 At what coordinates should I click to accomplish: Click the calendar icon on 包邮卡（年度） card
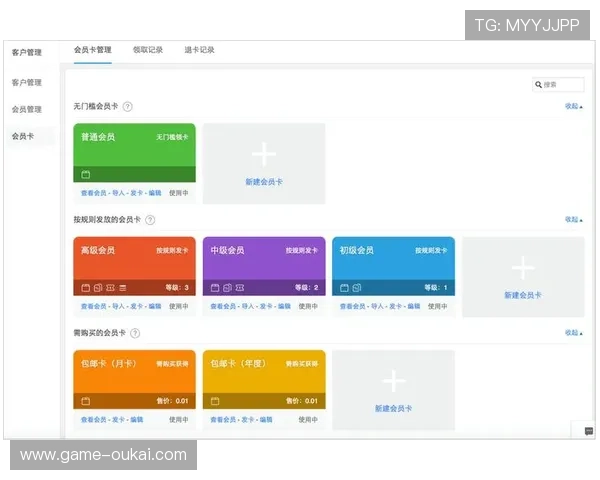click(x=215, y=401)
